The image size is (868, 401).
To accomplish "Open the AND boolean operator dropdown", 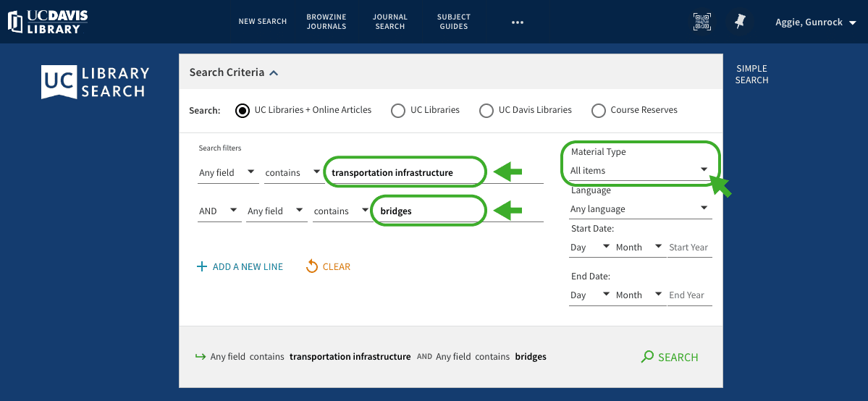I will [x=219, y=211].
